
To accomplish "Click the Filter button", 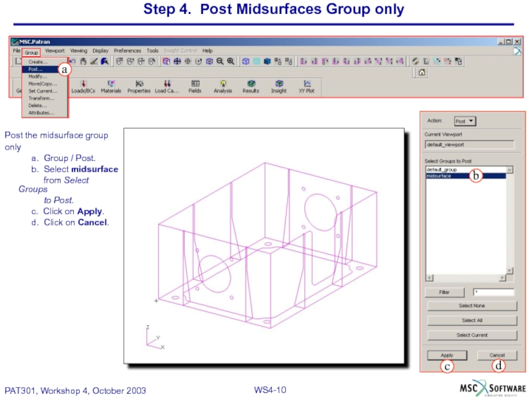I will pos(444,292).
